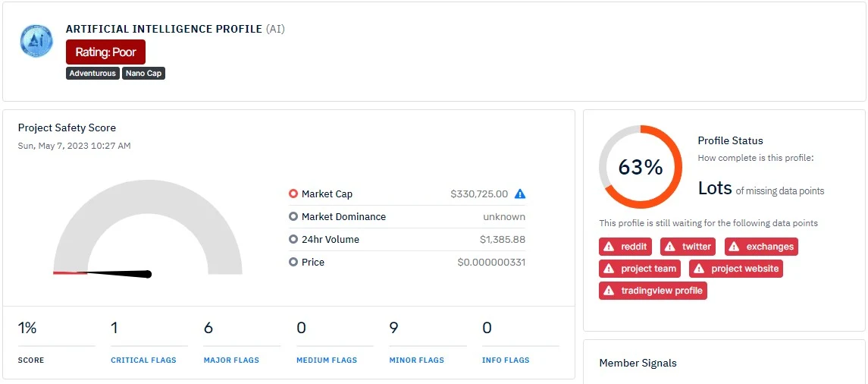The image size is (868, 384).
Task: Open the Major Flags link
Action: point(231,360)
